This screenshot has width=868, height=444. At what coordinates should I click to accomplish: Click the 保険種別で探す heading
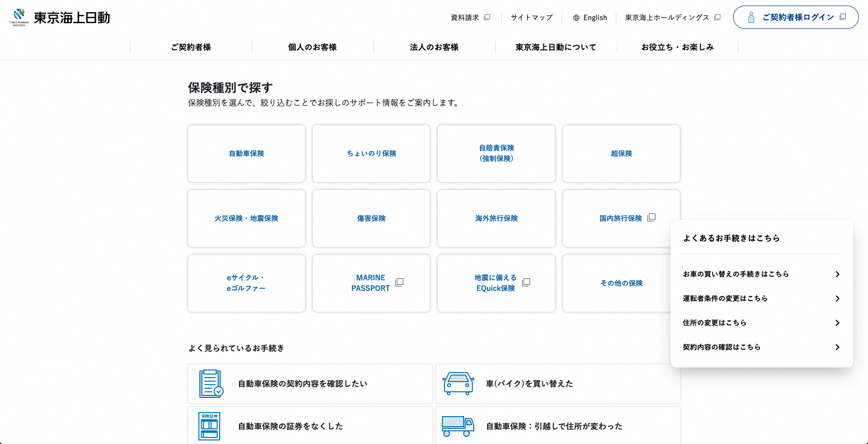click(x=230, y=88)
